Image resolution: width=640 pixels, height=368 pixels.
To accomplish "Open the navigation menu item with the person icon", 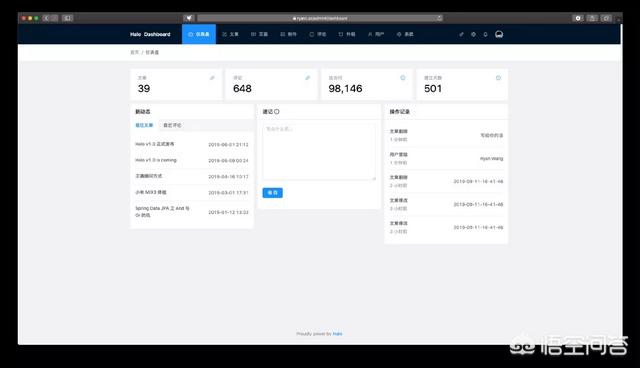I will [376, 34].
